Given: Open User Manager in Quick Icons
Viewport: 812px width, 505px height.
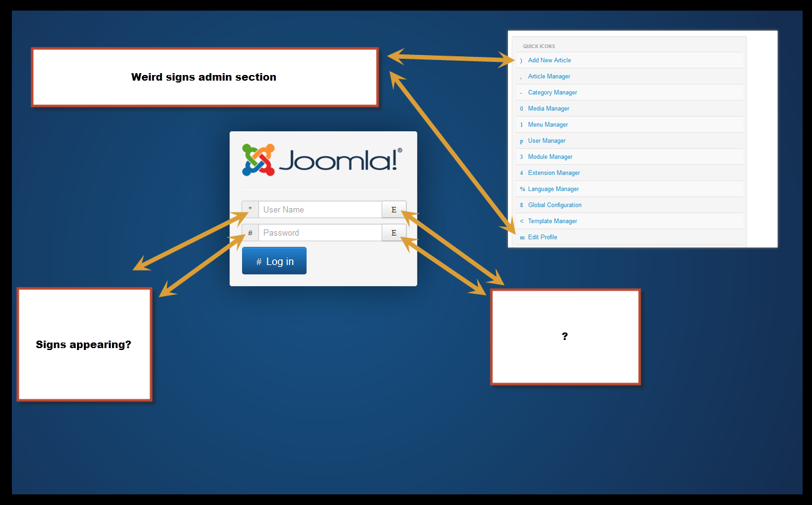Looking at the screenshot, I should point(547,141).
